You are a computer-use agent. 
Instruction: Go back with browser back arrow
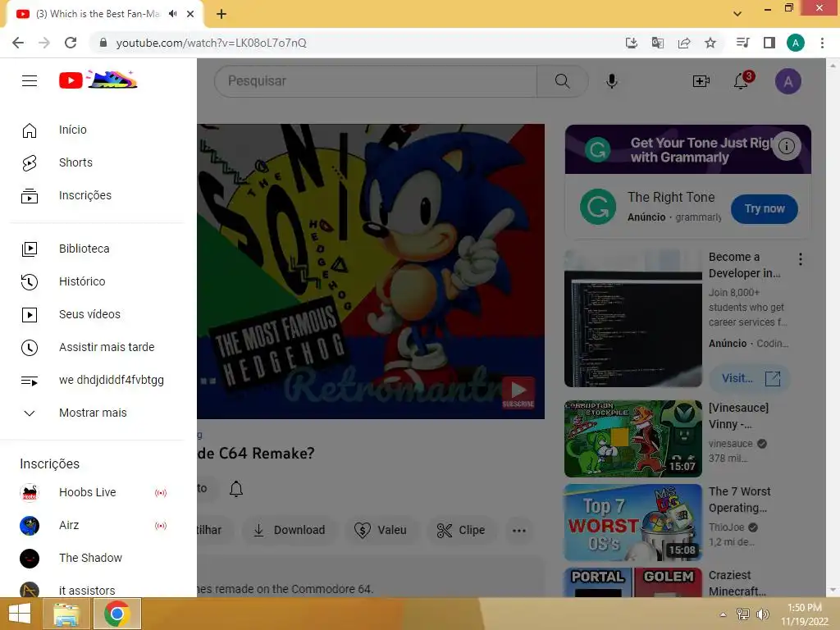click(x=18, y=43)
